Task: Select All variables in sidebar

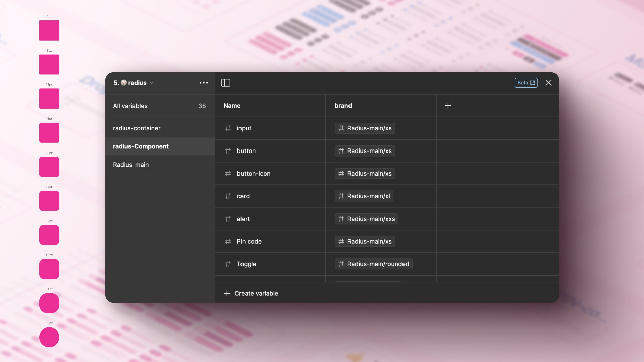Action: pos(160,106)
